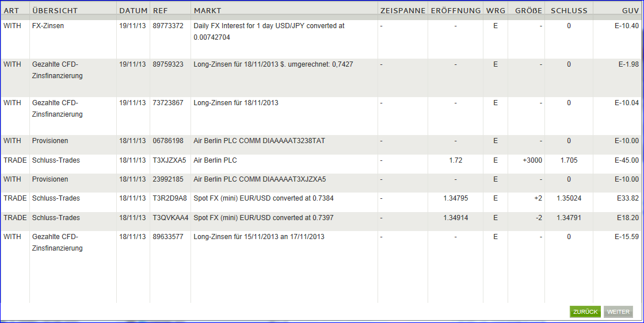Click reference number 23992185
644x323 pixels.
point(168,179)
